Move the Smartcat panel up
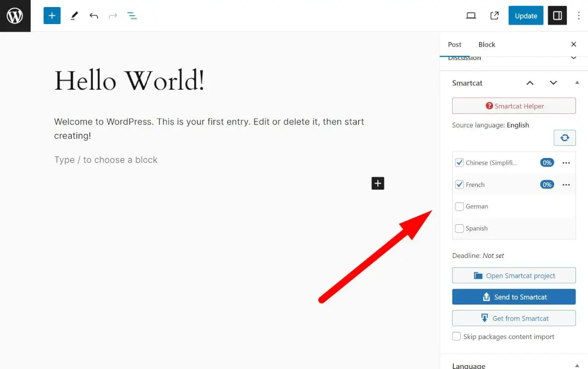 coord(530,83)
